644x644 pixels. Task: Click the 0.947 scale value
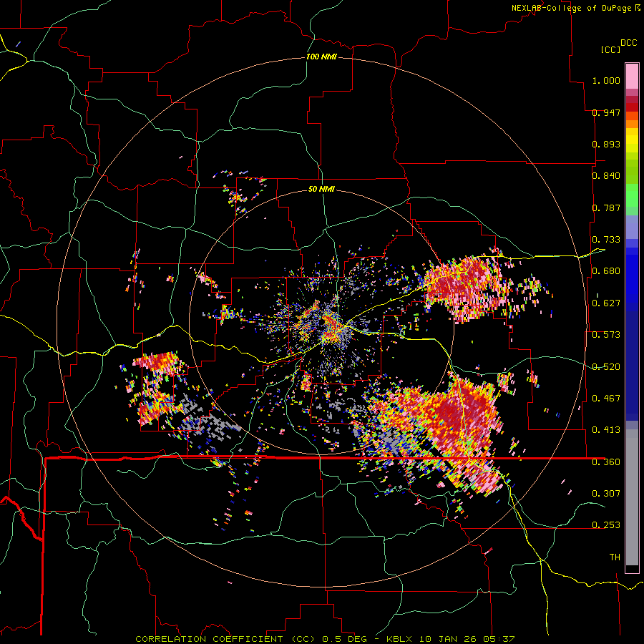[x=606, y=112]
